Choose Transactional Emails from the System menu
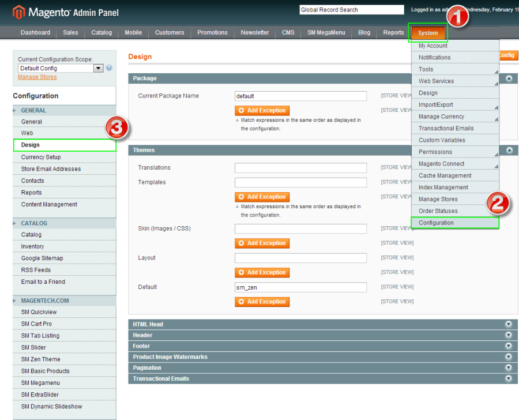 click(455, 129)
